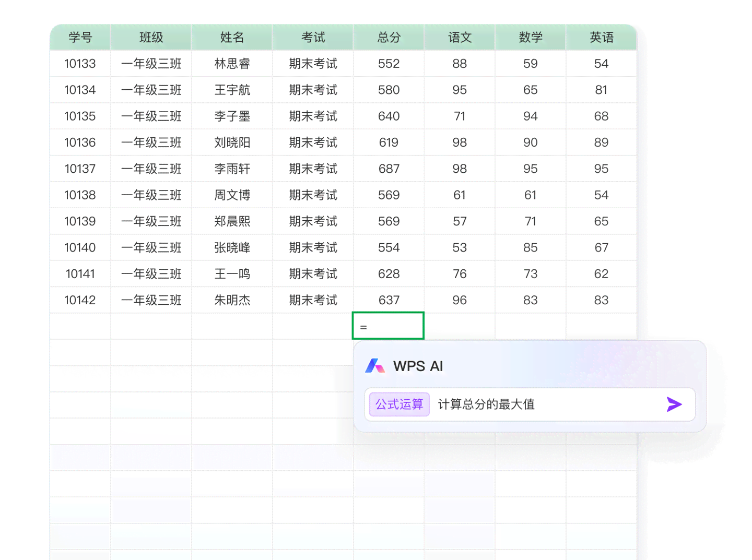Select the name cell 王宇航

pyautogui.click(x=232, y=90)
